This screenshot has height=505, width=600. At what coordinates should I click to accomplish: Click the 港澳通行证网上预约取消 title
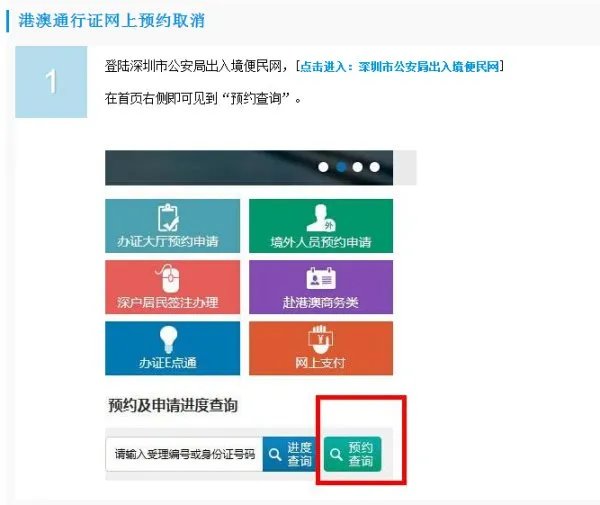coord(112,20)
